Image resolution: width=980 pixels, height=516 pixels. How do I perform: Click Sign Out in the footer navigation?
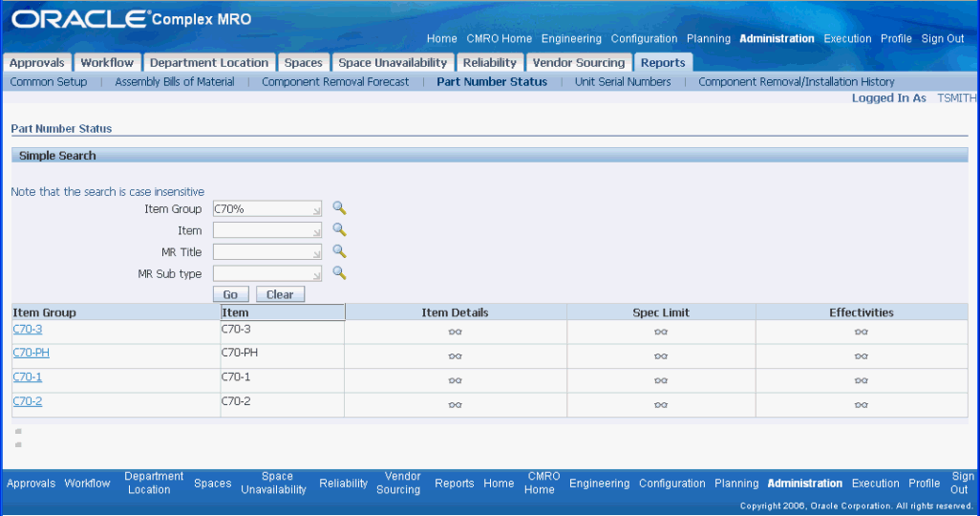point(963,483)
